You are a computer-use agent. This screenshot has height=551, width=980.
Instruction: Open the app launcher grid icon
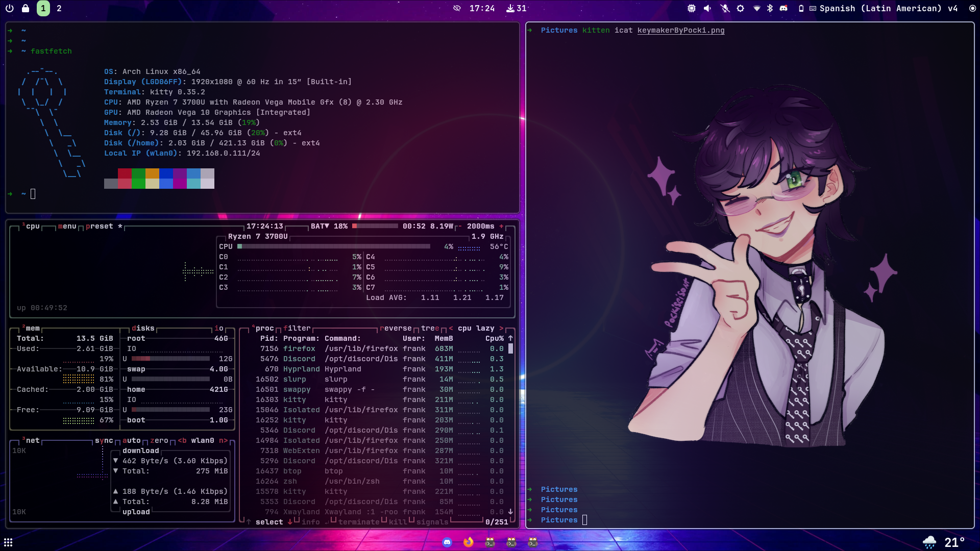(x=8, y=542)
